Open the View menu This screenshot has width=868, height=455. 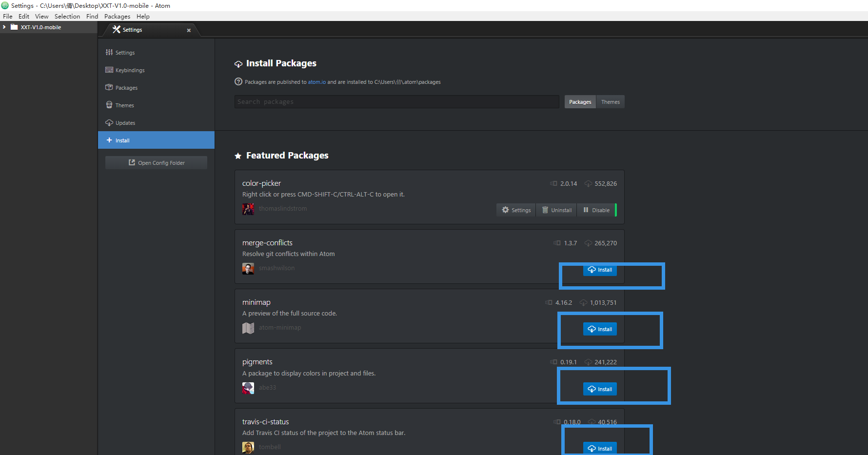pos(42,16)
